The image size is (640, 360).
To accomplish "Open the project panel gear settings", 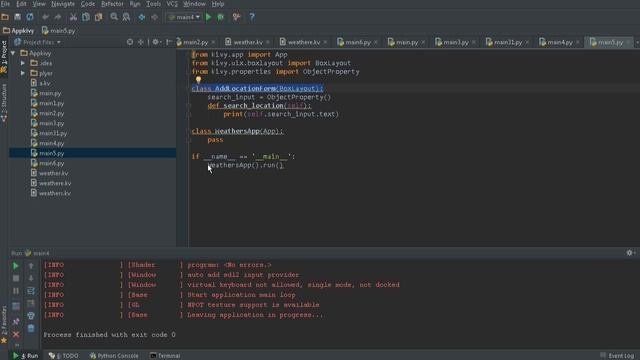I will coord(156,42).
